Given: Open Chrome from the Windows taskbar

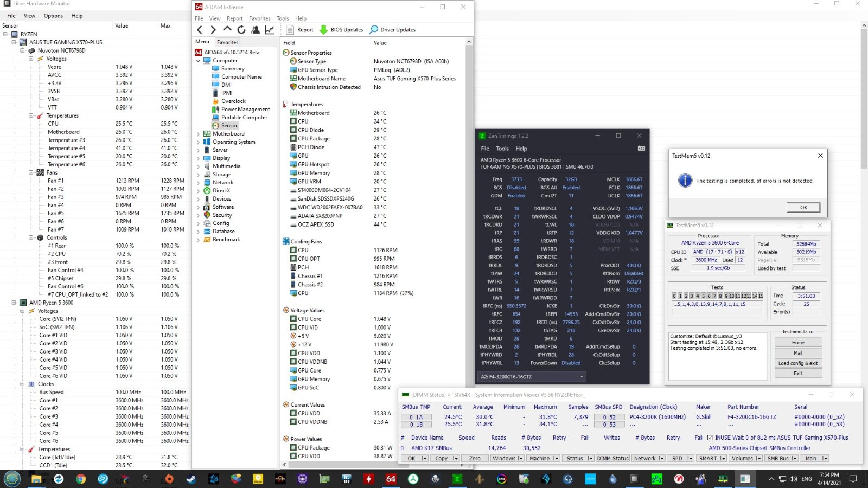Looking at the screenshot, I should pos(81,479).
